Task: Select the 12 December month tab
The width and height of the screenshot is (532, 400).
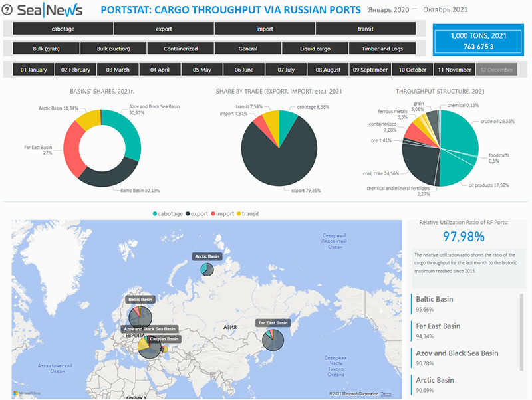Action: click(x=495, y=70)
